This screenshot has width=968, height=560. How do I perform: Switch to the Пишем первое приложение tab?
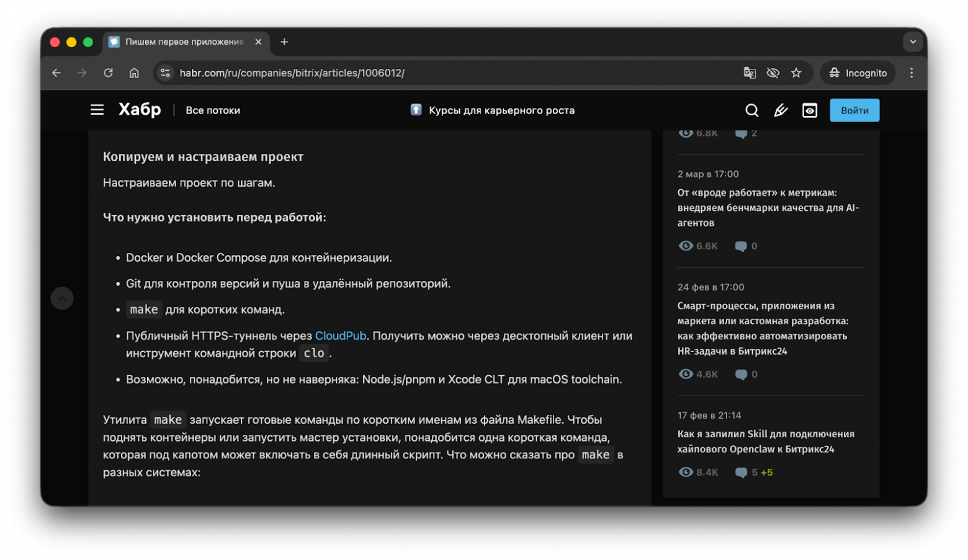pos(180,42)
